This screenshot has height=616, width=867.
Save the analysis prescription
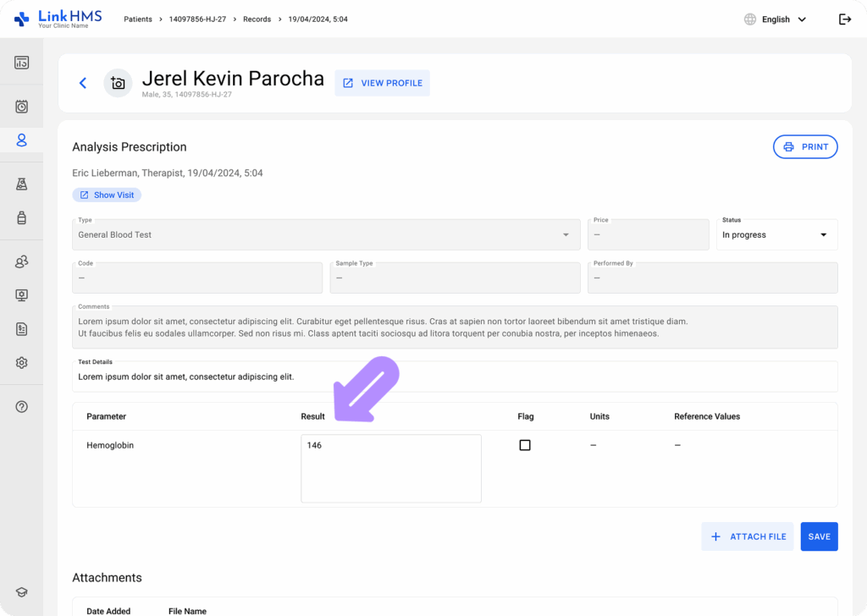(x=819, y=536)
